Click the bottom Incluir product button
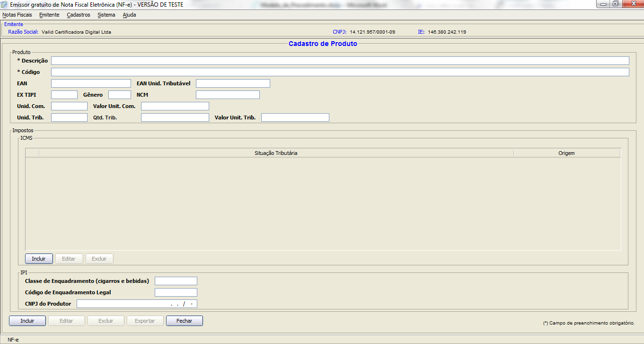The height and width of the screenshot is (344, 644). [x=27, y=321]
